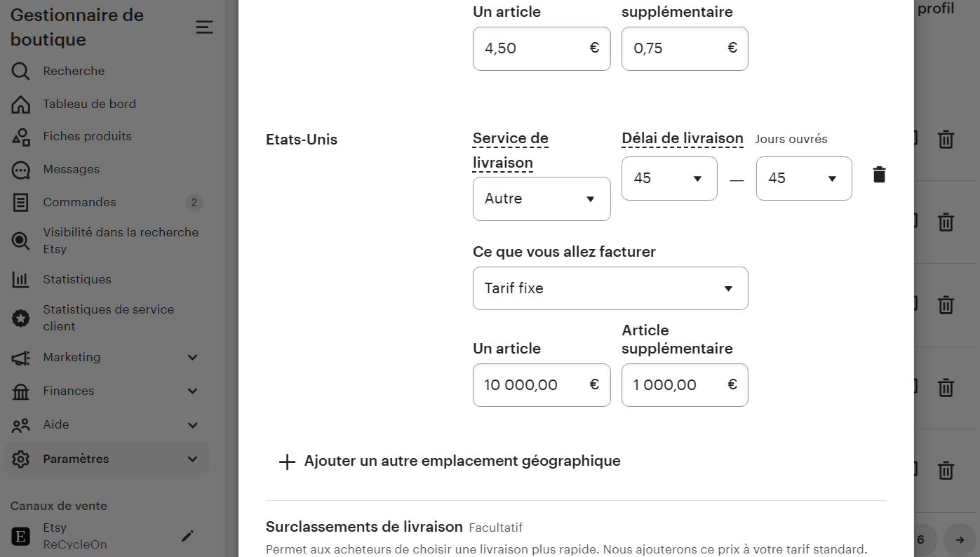Expand the Aide section chevron
This screenshot has width=980, height=557.
click(x=193, y=425)
